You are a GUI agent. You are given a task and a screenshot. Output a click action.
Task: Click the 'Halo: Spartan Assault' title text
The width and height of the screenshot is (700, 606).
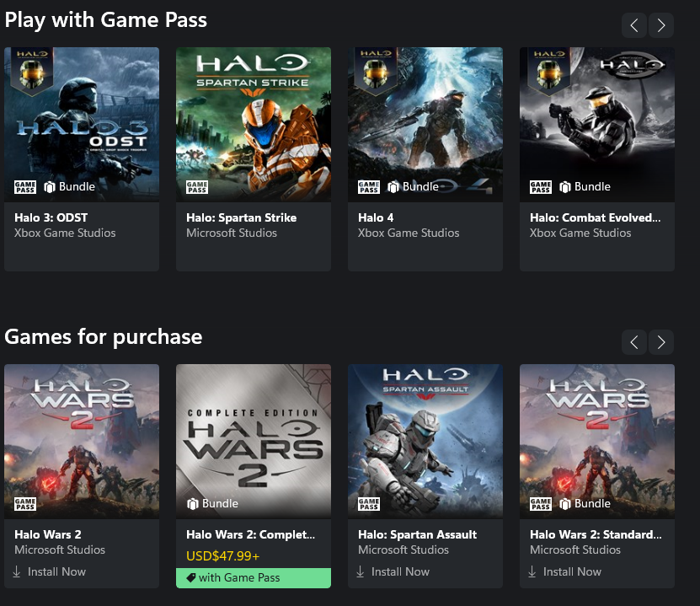418,534
